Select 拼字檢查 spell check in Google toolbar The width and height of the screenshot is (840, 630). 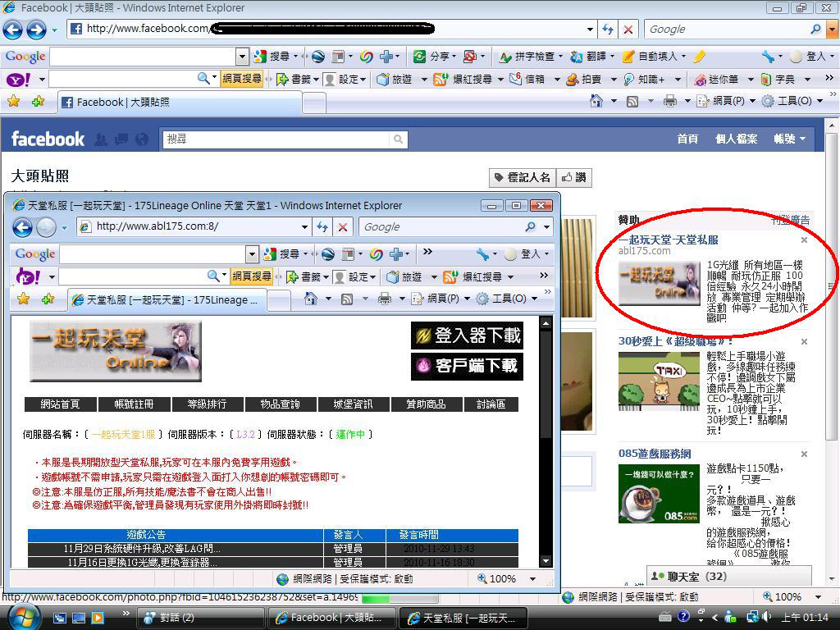527,57
